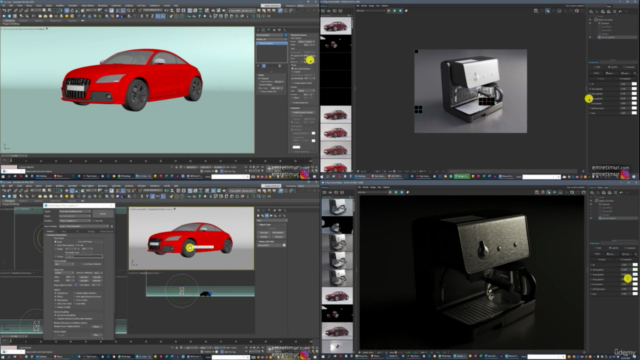Select top car thumbnail in top-right history

[336, 25]
